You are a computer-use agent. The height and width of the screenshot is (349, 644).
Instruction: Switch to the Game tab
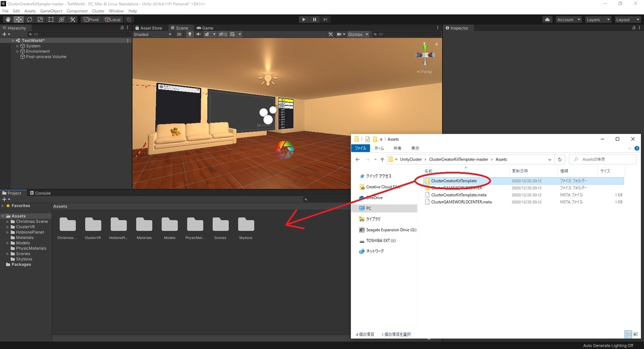(x=205, y=28)
